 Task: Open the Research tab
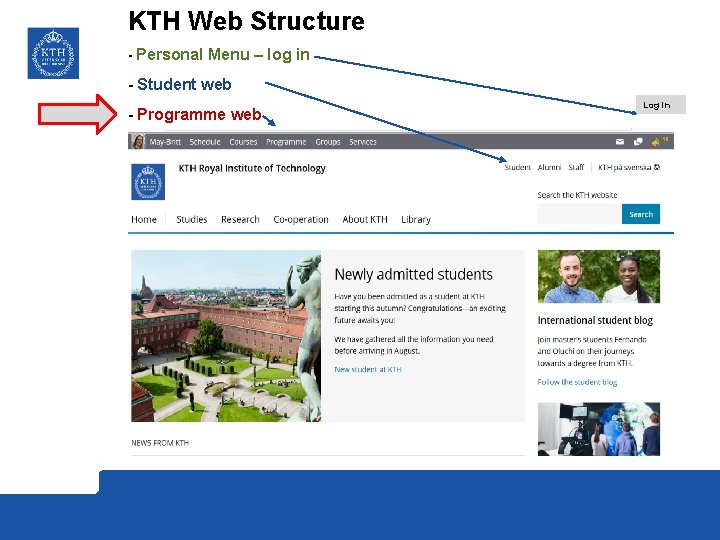(240, 219)
